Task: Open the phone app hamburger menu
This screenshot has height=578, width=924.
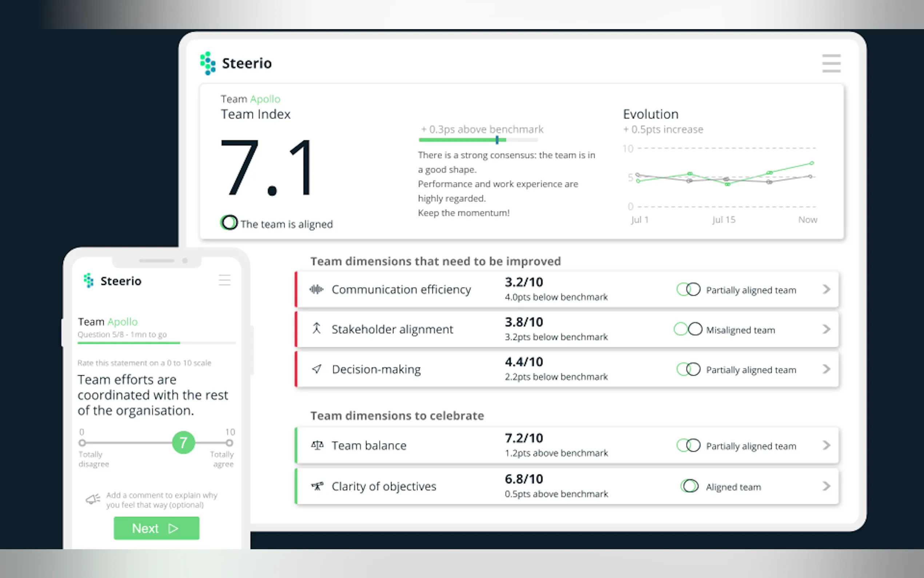Action: [x=224, y=280]
